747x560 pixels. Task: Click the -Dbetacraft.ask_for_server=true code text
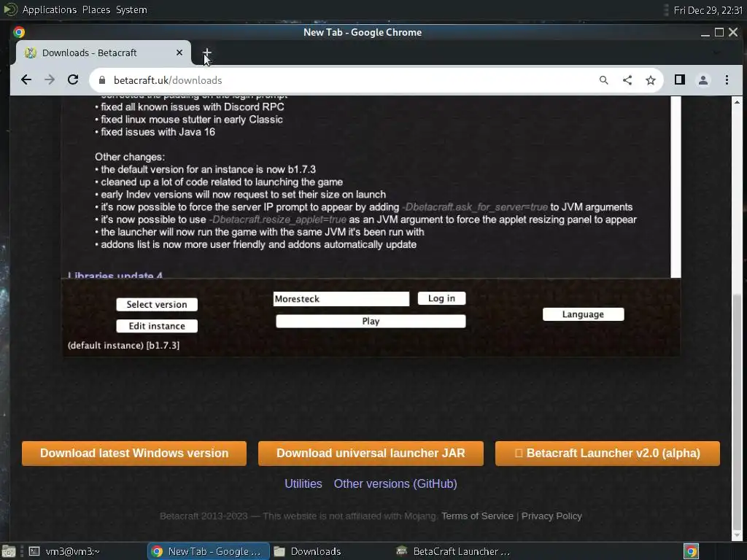click(x=474, y=207)
